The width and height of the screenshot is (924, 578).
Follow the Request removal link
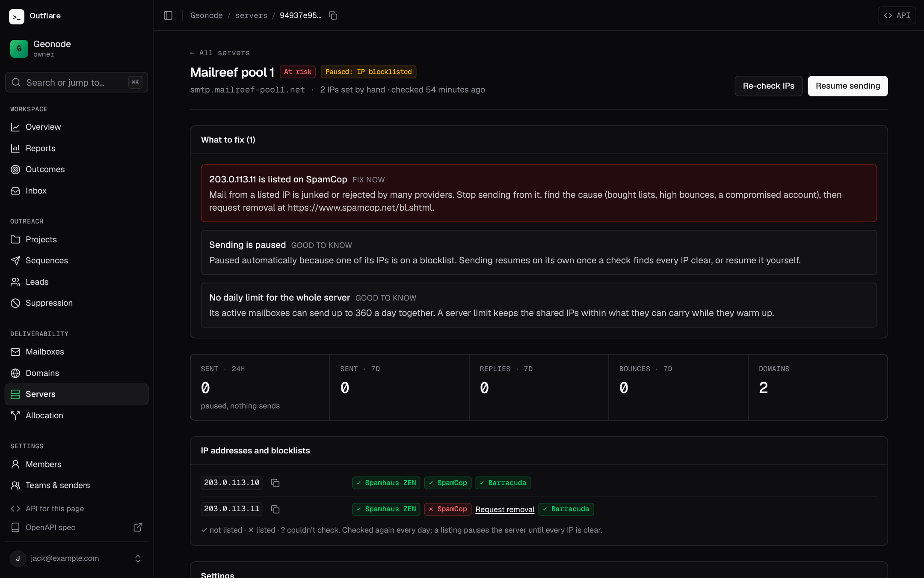point(505,509)
